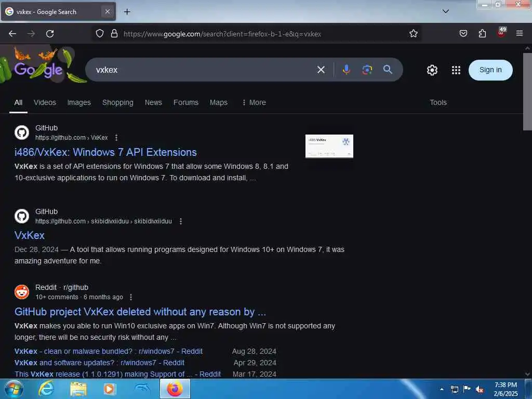Close the vxkex Google Search tab
The width and height of the screenshot is (532, 399).
point(107,11)
